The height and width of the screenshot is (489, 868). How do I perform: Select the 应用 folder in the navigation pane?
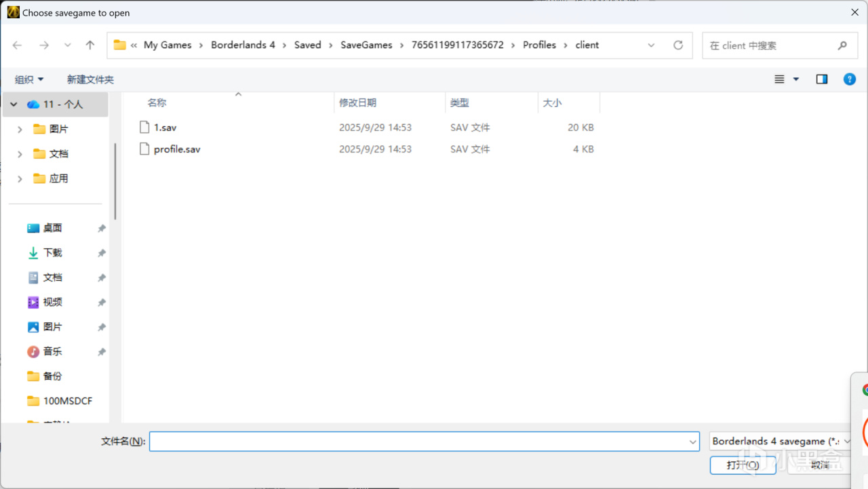pos(59,179)
